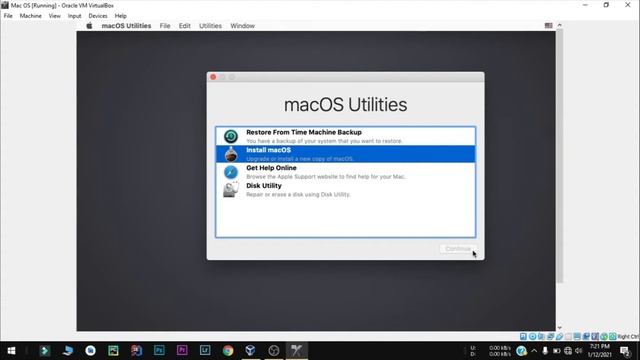Open the macOS Utilities menu
Image resolution: width=640 pixels, height=360 pixels.
pos(210,26)
